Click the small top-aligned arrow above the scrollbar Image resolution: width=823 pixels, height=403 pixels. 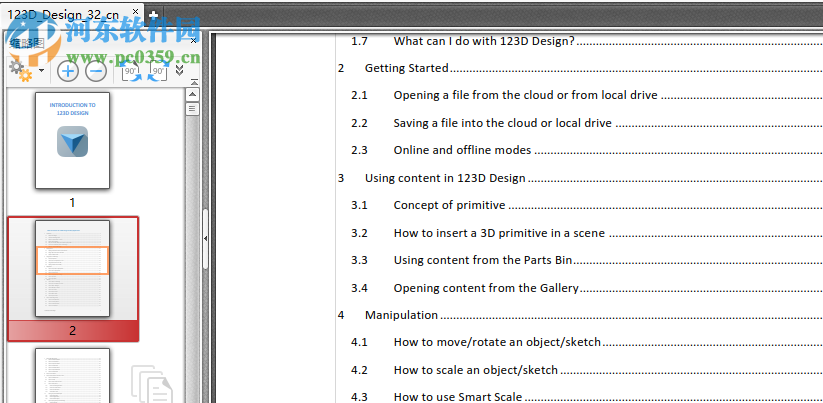(x=194, y=82)
